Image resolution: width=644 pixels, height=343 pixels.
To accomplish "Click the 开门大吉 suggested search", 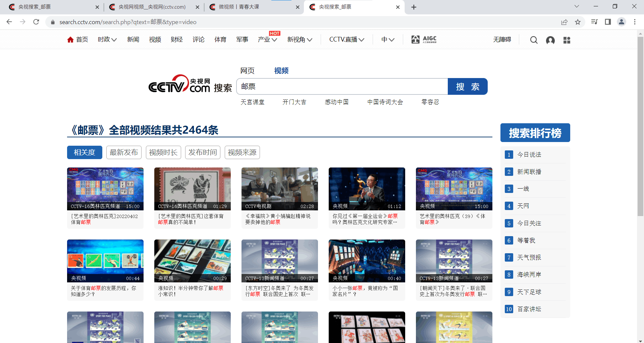I will (x=294, y=102).
